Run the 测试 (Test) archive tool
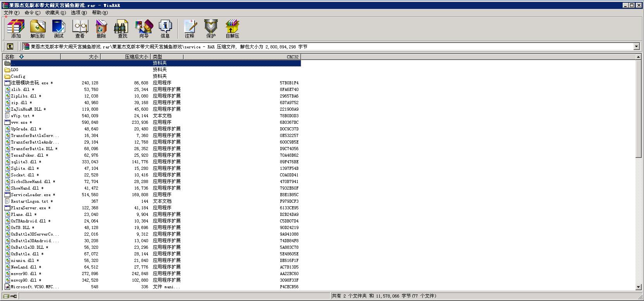The image size is (644, 301). 59,29
